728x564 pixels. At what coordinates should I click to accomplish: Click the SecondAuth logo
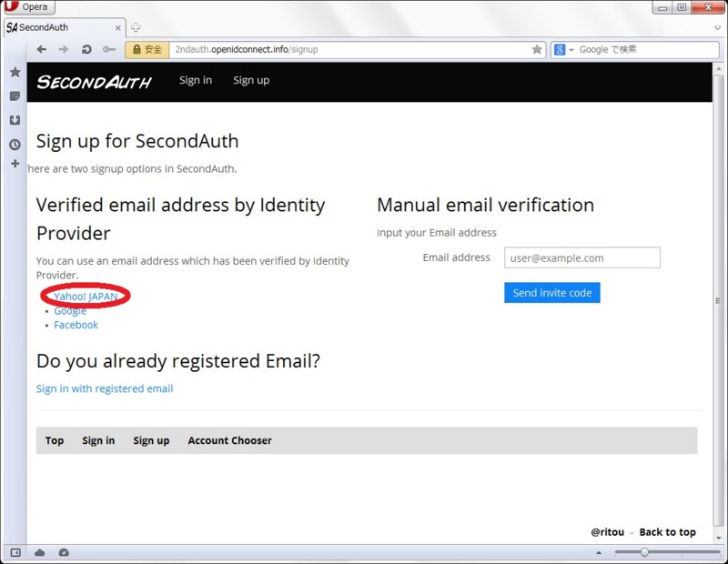pyautogui.click(x=95, y=82)
